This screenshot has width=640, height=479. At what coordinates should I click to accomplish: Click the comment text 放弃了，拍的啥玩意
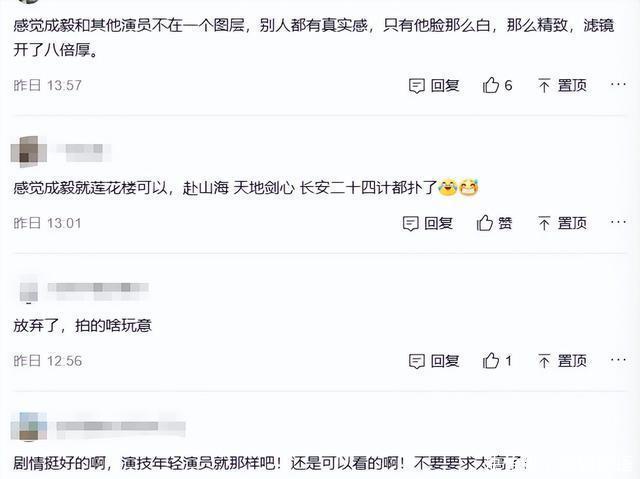point(81,325)
